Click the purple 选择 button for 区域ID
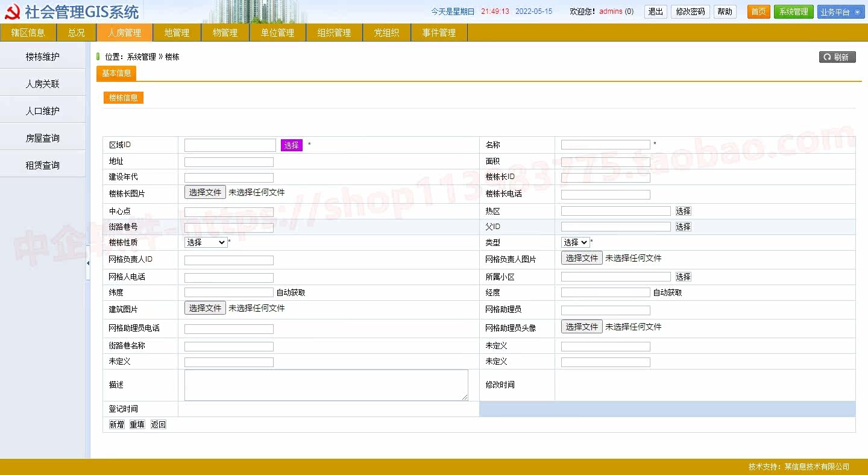This screenshot has height=475, width=868. click(x=292, y=145)
